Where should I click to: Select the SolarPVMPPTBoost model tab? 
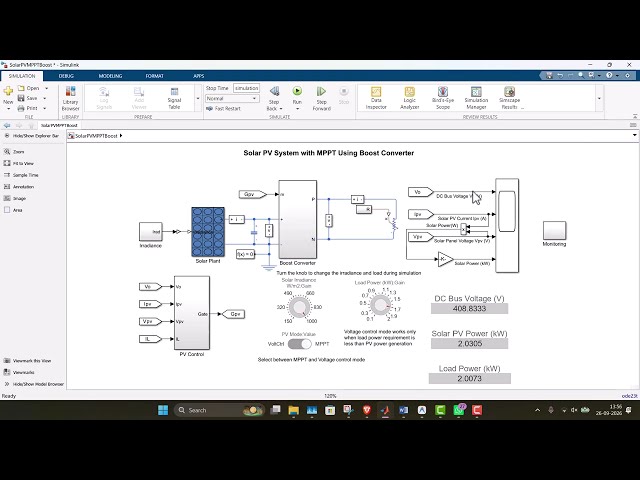59,125
